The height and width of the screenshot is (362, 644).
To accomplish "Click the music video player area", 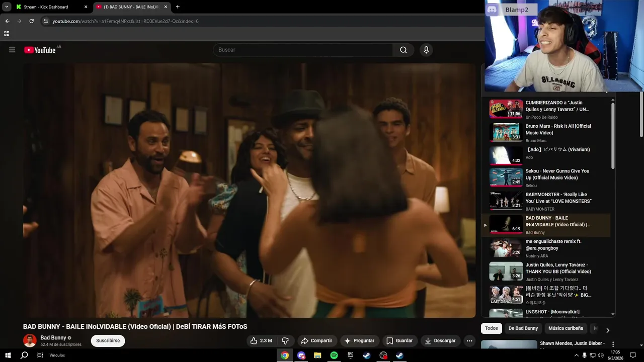I will 249,191.
